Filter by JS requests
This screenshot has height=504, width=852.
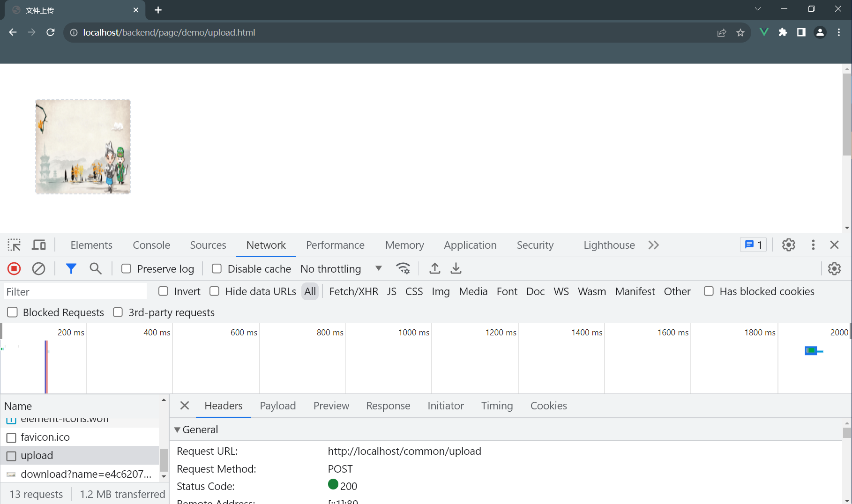point(392,291)
